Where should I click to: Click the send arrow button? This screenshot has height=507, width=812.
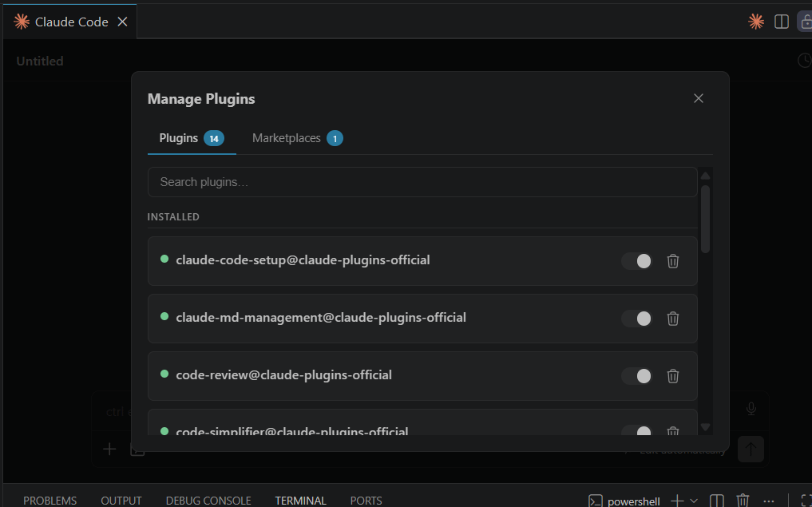(x=751, y=449)
